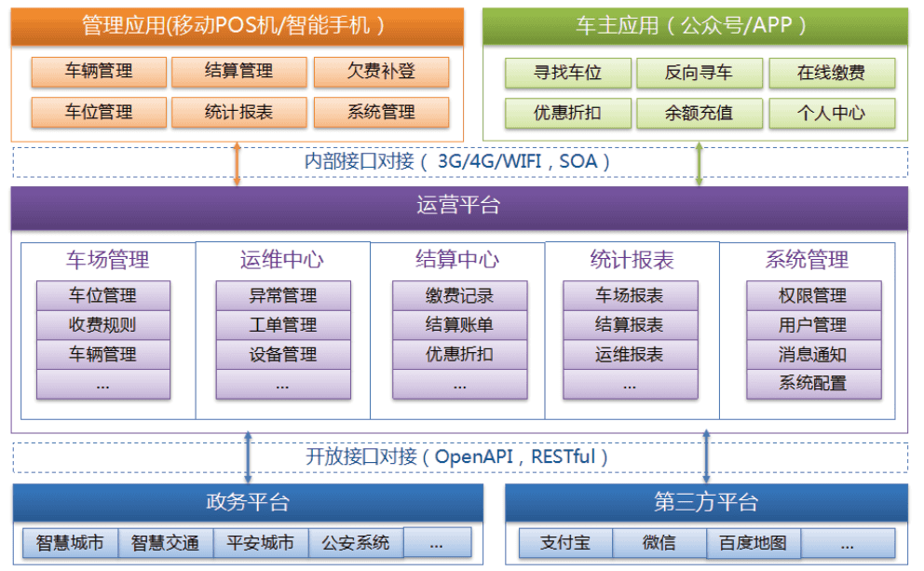
Task: Click ellipsis box under 统计报表 column
Action: pos(631,385)
